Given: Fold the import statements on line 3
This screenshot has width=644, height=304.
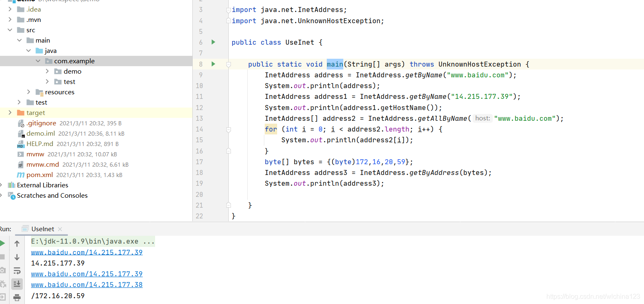Looking at the screenshot, I should point(228,10).
